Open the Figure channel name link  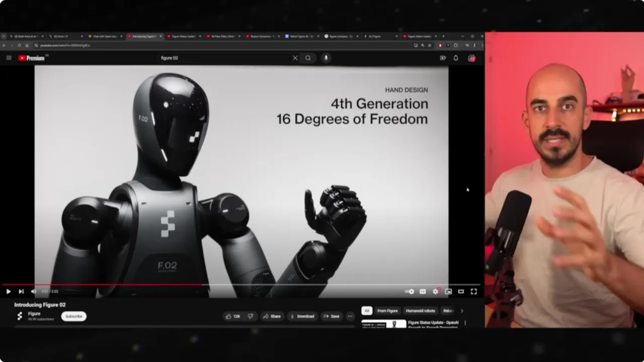point(34,314)
